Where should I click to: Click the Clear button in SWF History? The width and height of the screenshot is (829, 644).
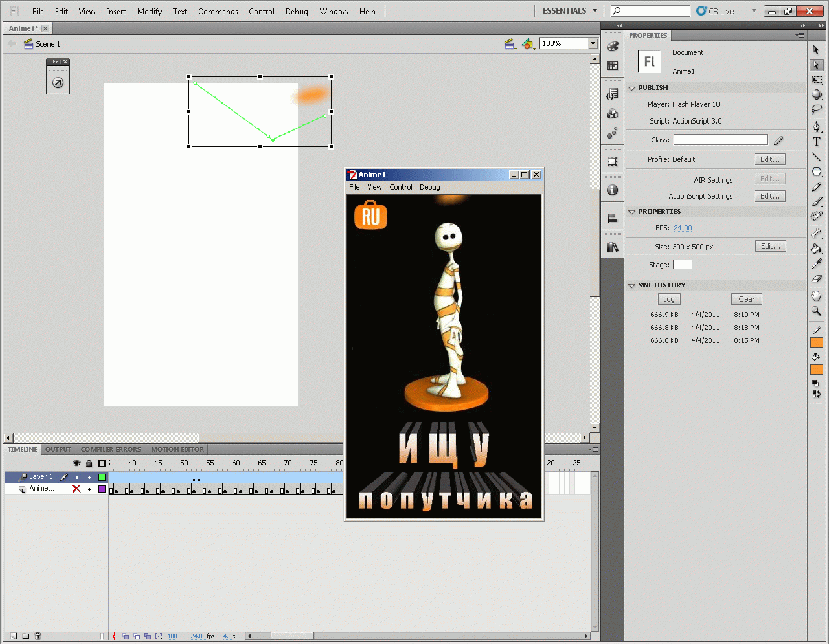point(746,299)
